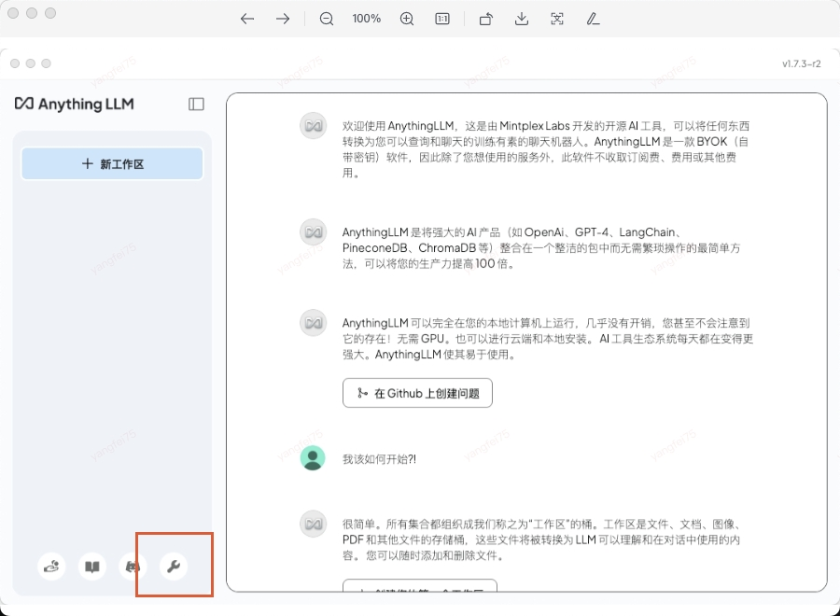This screenshot has width=840, height=616.
Task: Click the version label v1.7.3-r2
Action: click(802, 63)
